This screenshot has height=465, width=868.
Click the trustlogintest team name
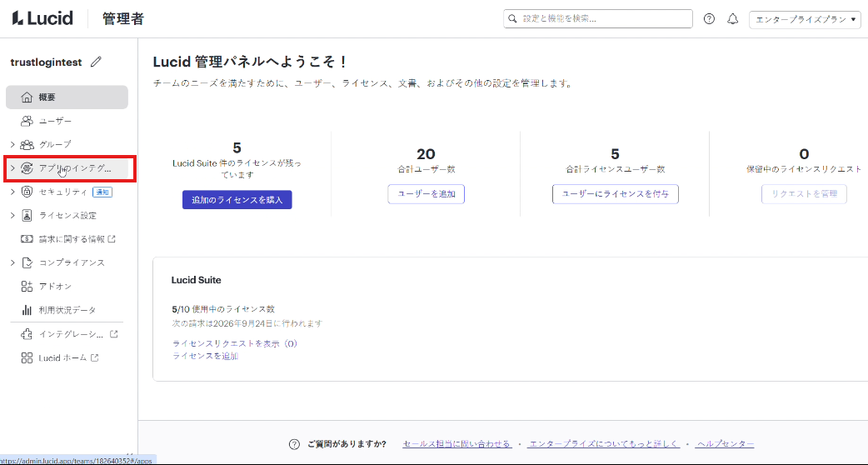[x=47, y=62]
